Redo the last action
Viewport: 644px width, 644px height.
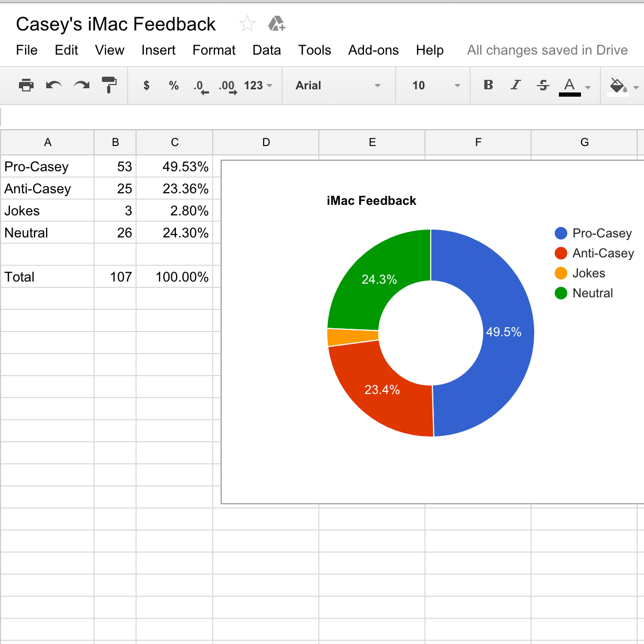(x=81, y=85)
